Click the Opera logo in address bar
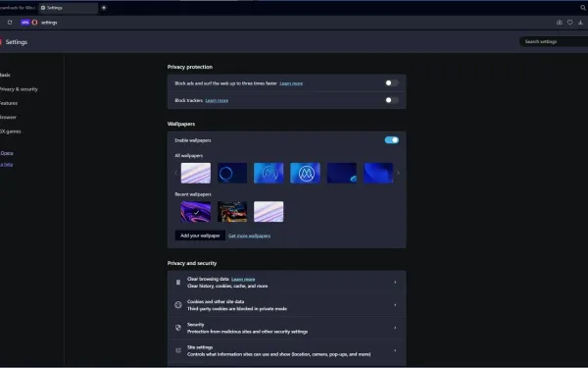Screen dimensions: 588x368 point(34,23)
